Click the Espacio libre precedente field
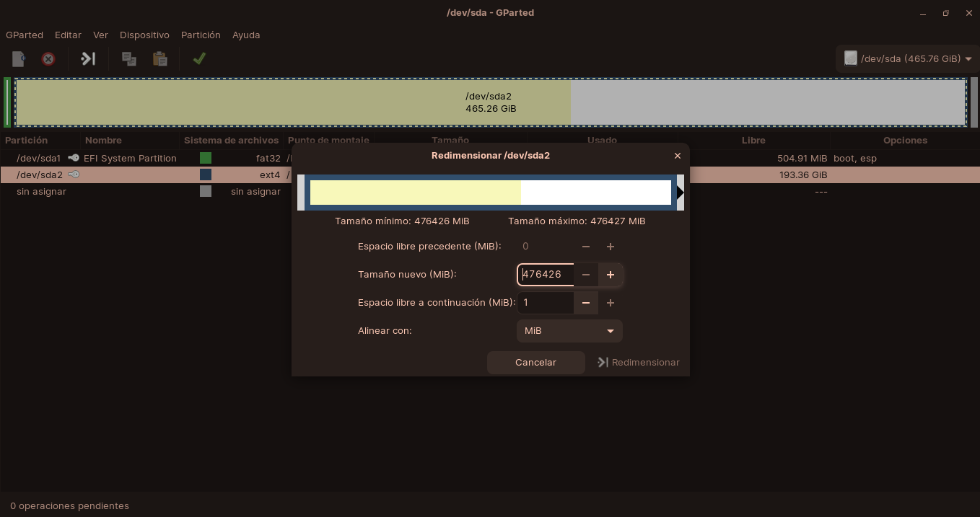Viewport: 980px width, 517px height. point(546,247)
